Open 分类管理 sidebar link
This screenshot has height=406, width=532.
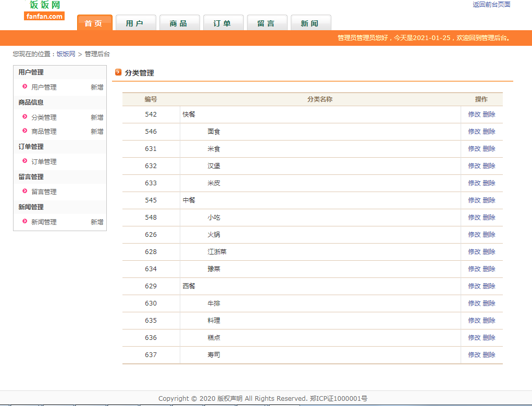tap(44, 117)
